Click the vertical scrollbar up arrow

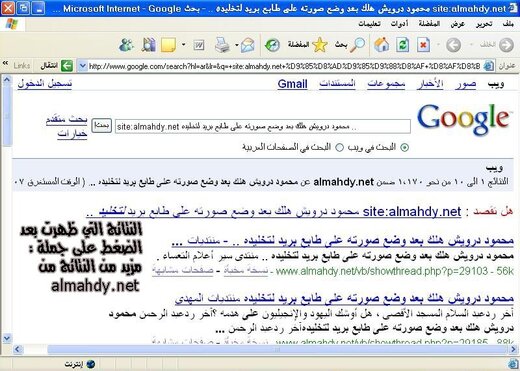click(x=7, y=80)
